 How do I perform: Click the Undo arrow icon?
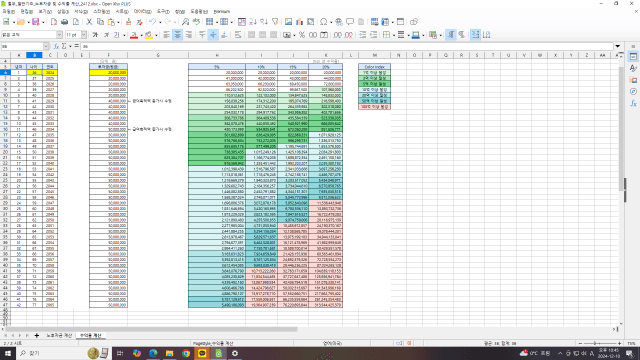(152, 22)
